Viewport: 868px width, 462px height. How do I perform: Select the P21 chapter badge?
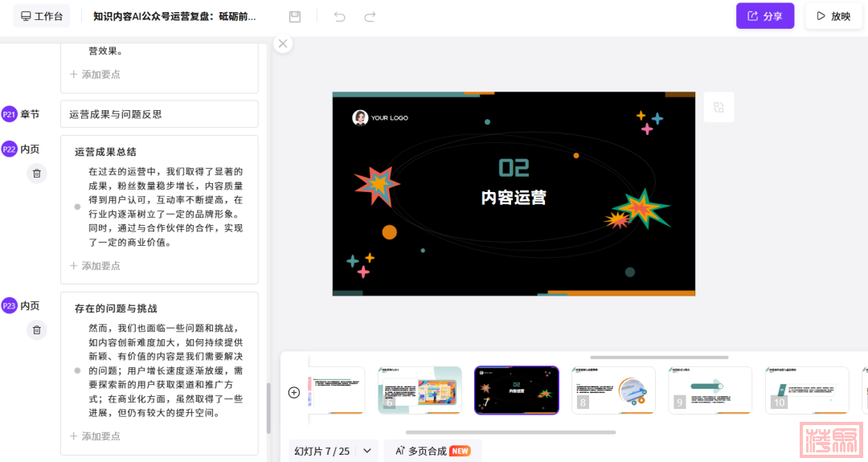pyautogui.click(x=10, y=114)
